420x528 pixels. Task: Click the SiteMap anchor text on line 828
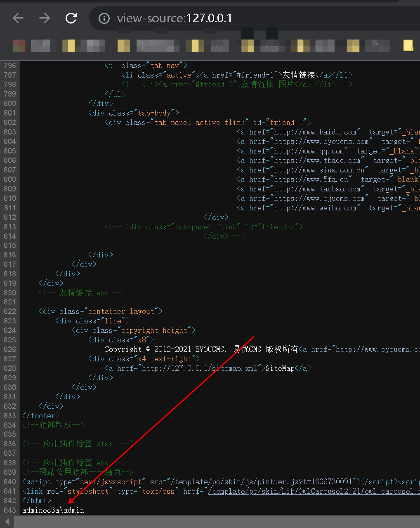point(280,368)
